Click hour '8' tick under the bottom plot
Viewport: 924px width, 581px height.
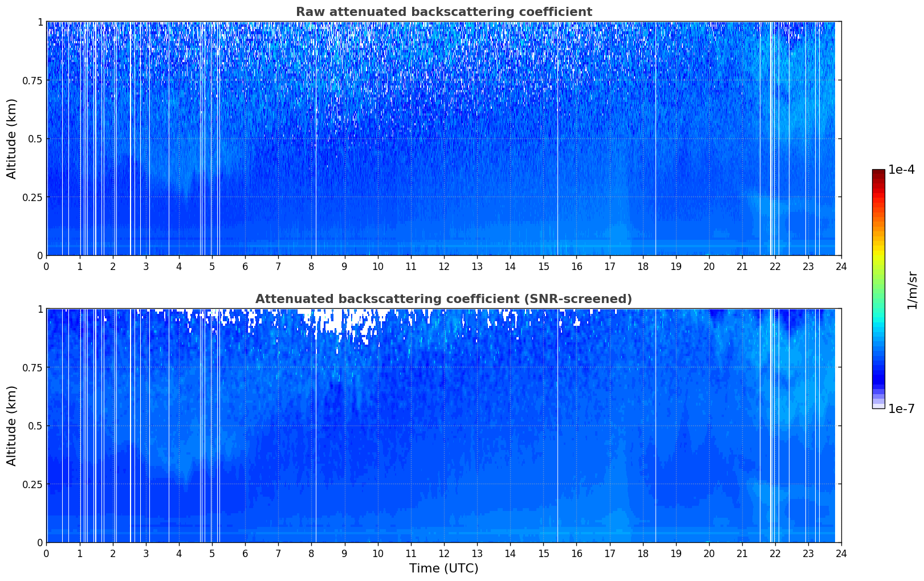(311, 554)
